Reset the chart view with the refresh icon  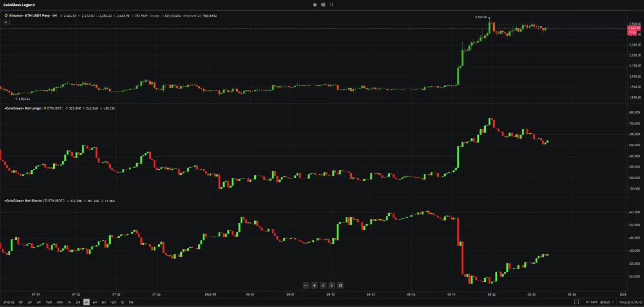(341, 286)
